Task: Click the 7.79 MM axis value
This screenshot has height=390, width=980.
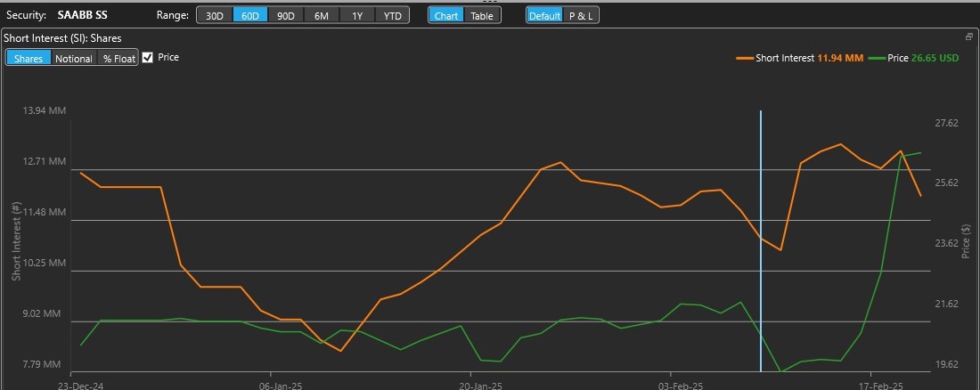Action: [43, 364]
